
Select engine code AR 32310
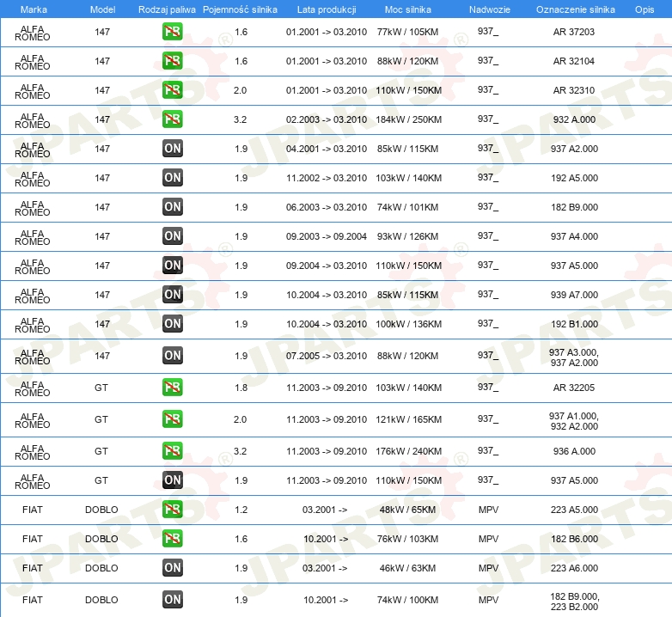574,90
